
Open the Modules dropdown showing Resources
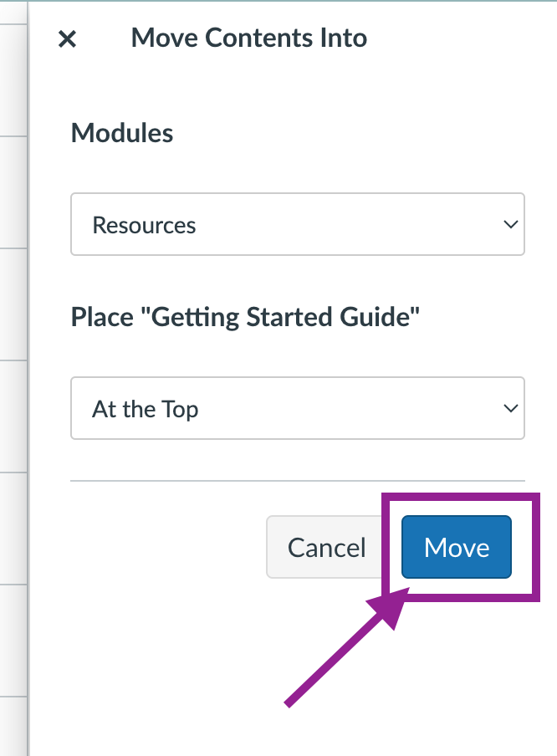[298, 224]
